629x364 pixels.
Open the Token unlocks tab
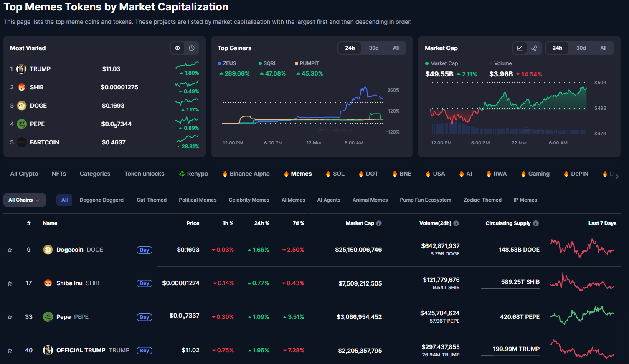click(144, 174)
